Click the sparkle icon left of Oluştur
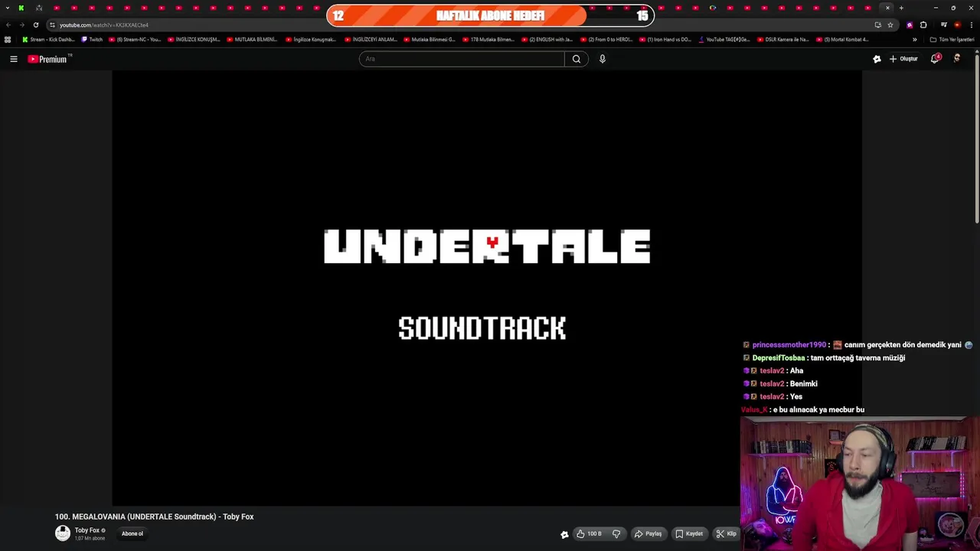980x551 pixels. (877, 59)
